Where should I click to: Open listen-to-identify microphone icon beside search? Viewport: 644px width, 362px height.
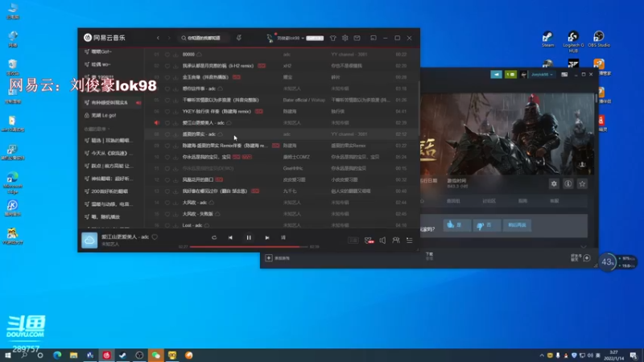click(x=238, y=38)
